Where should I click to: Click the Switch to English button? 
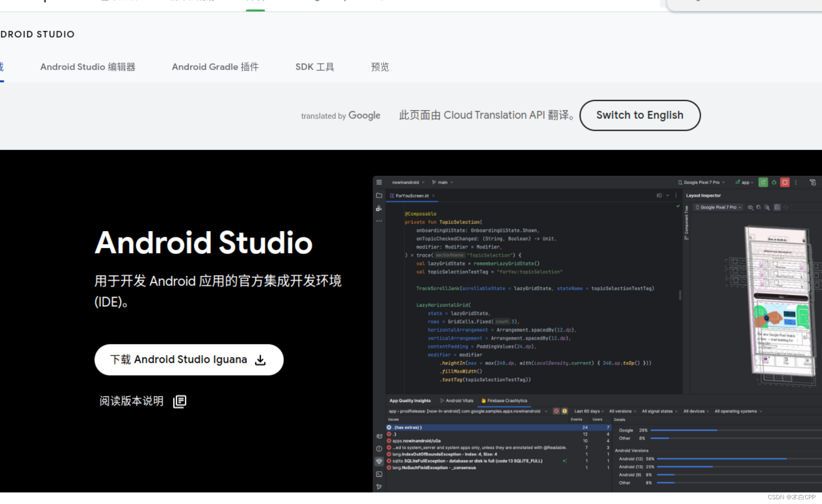(640, 115)
